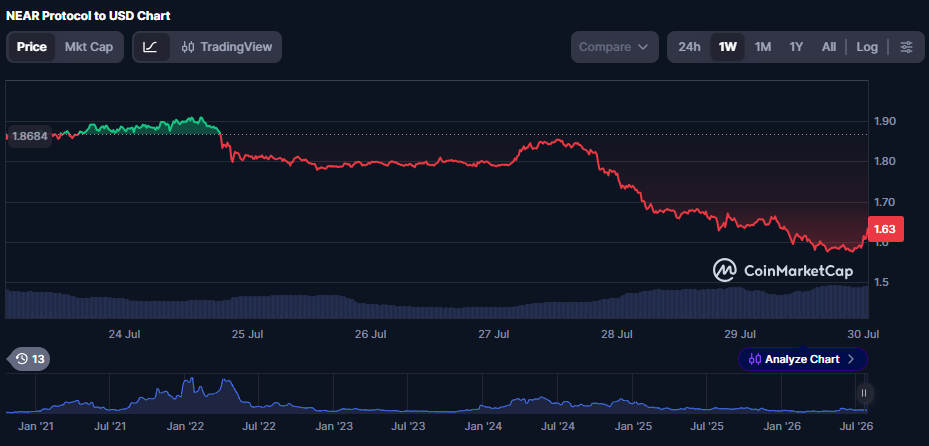This screenshot has width=929, height=446.
Task: Show the All time range
Action: (x=829, y=47)
